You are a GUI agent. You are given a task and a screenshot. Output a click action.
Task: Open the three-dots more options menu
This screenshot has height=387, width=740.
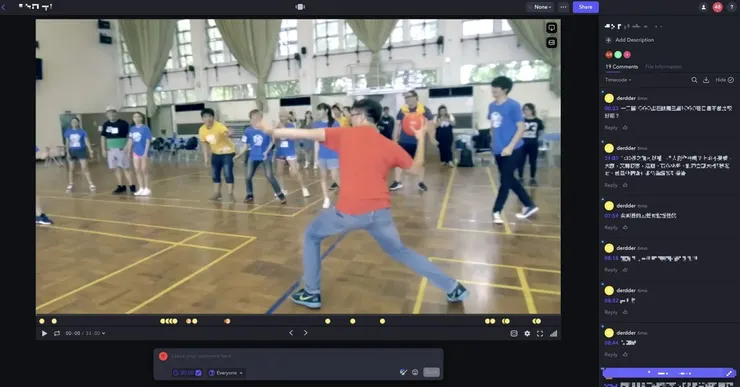563,7
